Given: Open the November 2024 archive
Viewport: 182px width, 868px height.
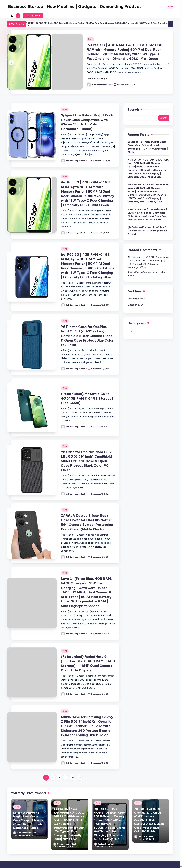Looking at the screenshot, I should [x=136, y=299].
